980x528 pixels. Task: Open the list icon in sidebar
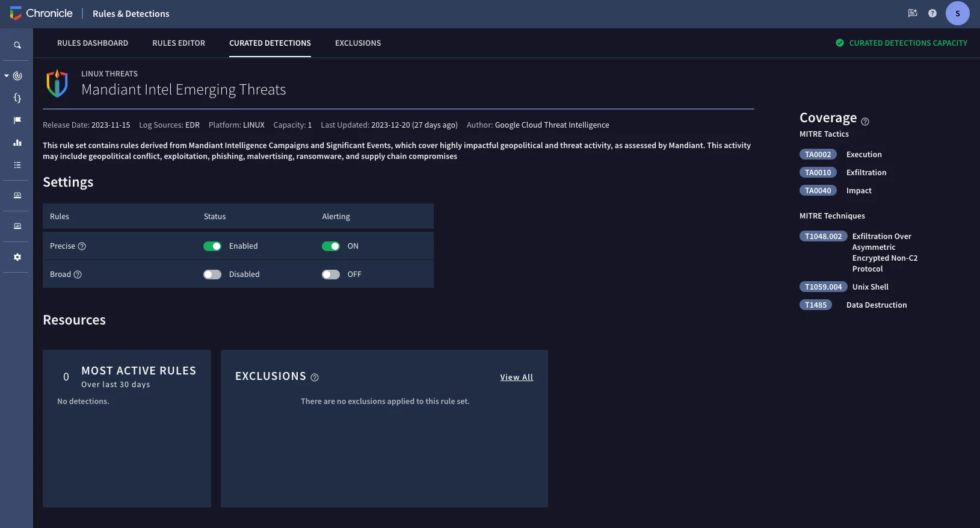point(17,165)
